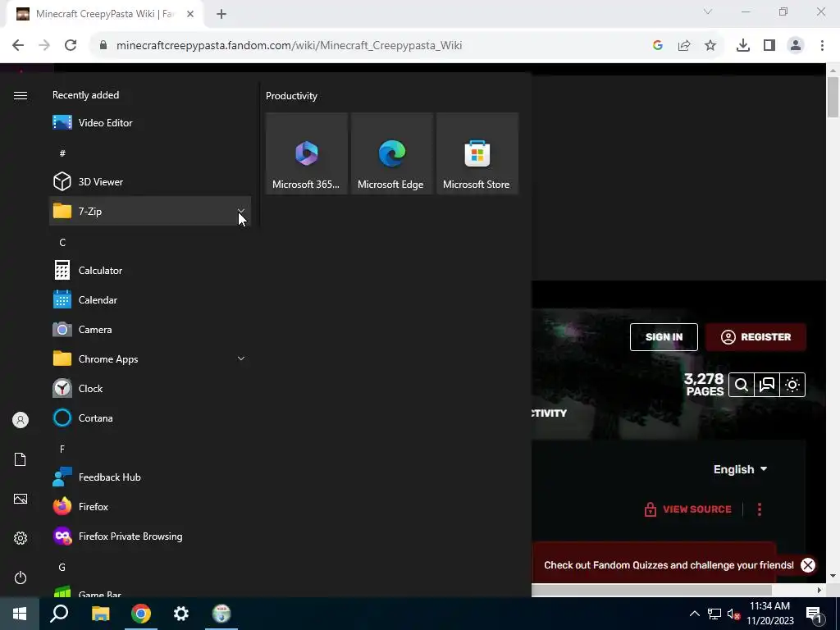Jump to the letter C section header
Image resolution: width=840 pixels, height=630 pixels.
pyautogui.click(x=62, y=243)
